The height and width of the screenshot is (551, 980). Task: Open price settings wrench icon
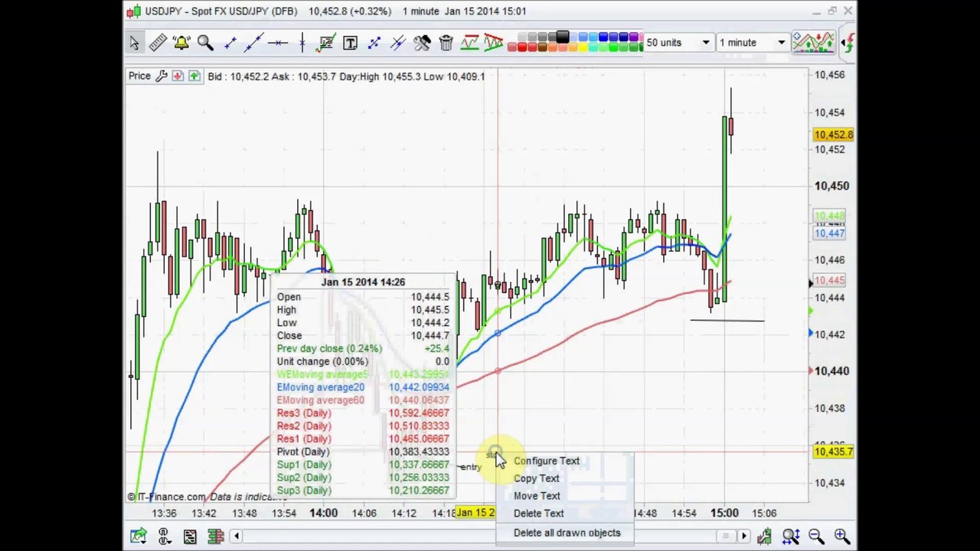[162, 76]
